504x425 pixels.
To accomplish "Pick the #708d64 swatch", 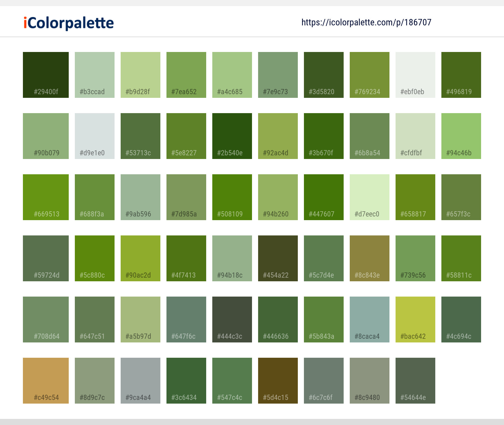I will [x=46, y=320].
